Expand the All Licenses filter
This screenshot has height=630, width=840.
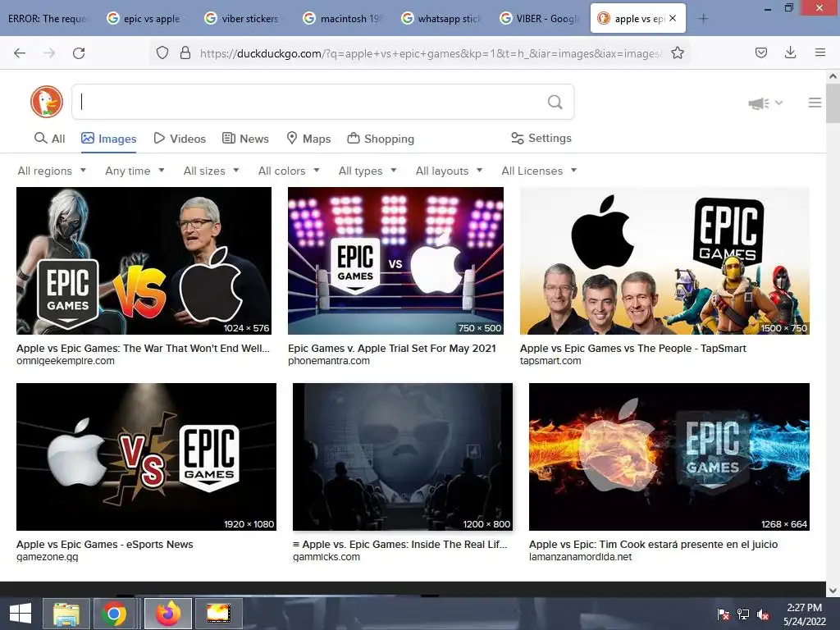tap(540, 171)
